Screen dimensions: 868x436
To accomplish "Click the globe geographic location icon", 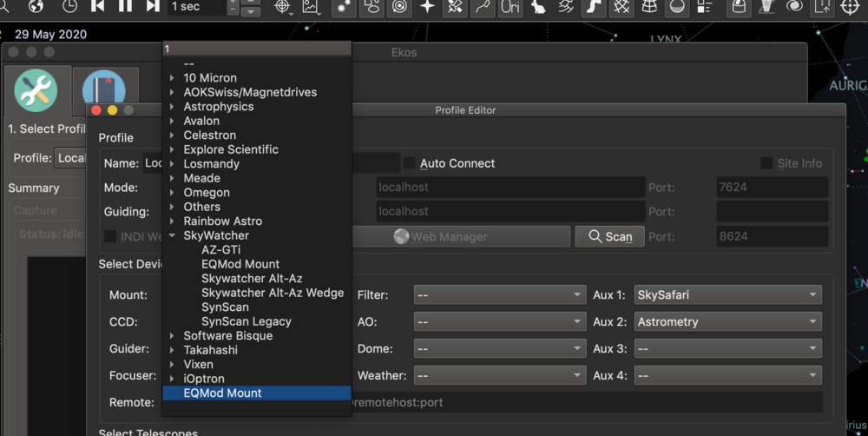I will [x=36, y=7].
